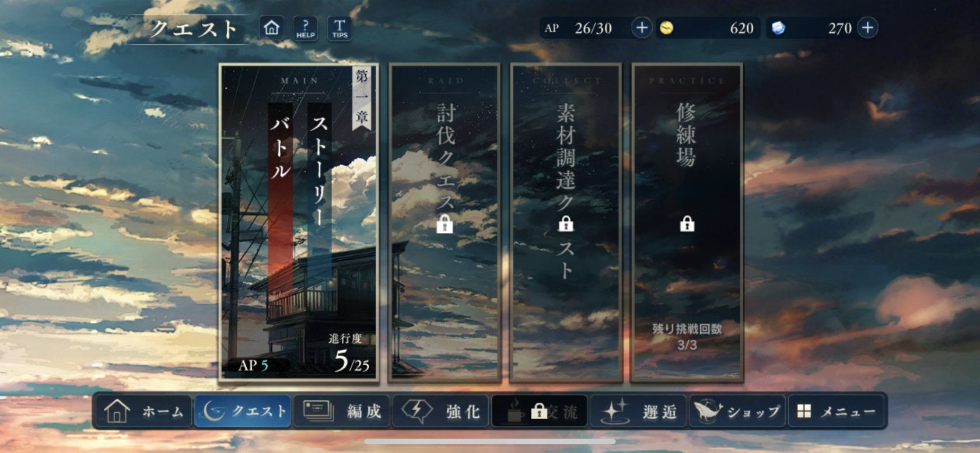Open the 邂逅 encounter tab
Screen dimensions: 980x453
639,411
